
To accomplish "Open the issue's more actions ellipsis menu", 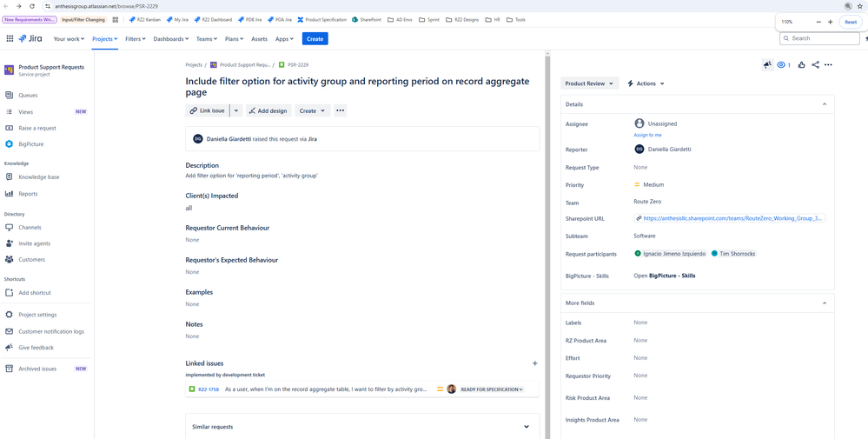I will [828, 65].
